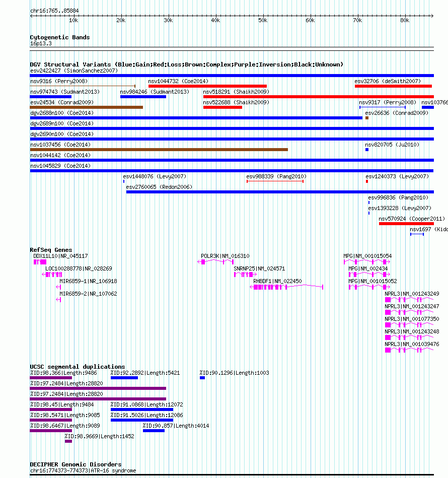The width and height of the screenshot is (448, 478).
Task: Select esv1240373 (Levy2007) label
Action: click(x=397, y=176)
